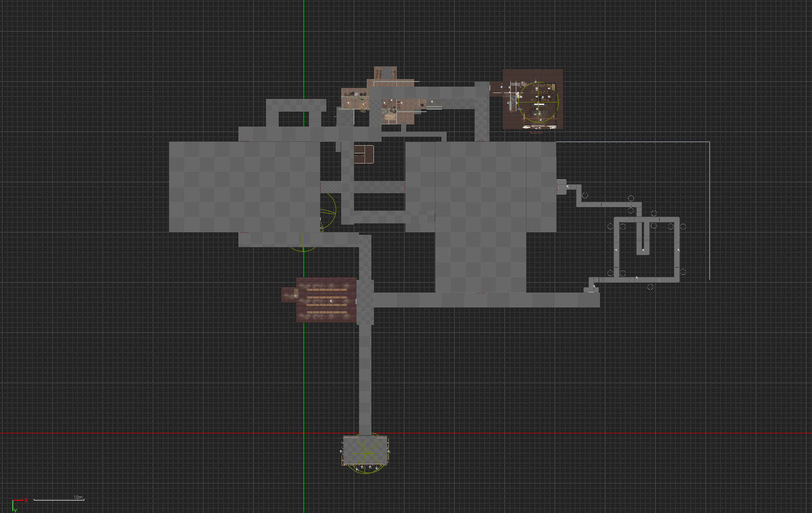Click the green circular gizmo in the brown room
Screen dimensions: 812x513
pyautogui.click(x=538, y=102)
